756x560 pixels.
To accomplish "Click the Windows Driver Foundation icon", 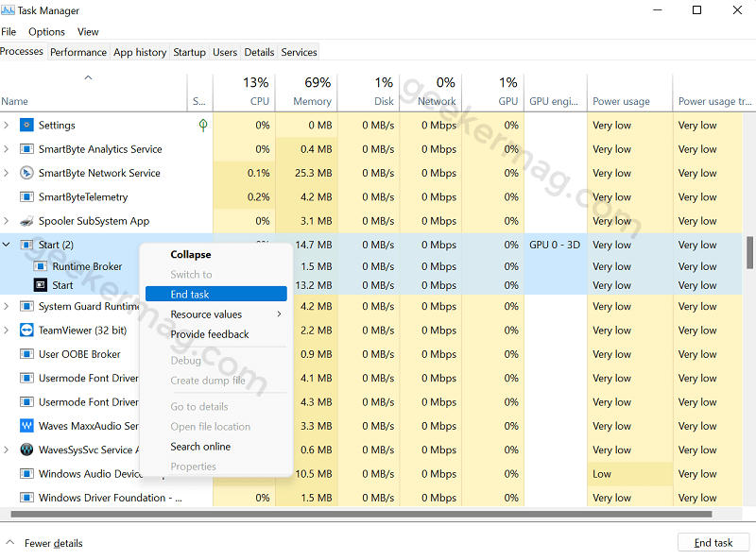I will [26, 498].
